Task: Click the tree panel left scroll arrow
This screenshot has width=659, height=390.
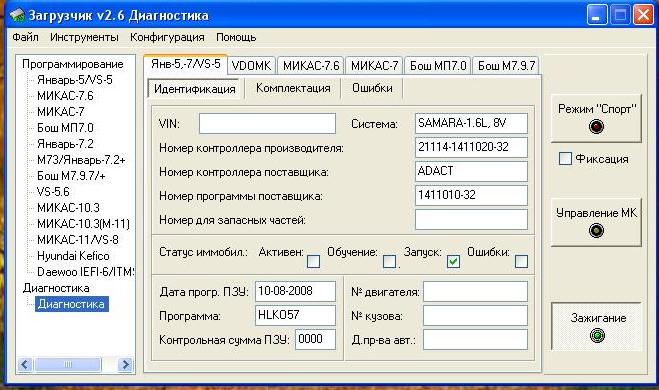Action: tap(24, 364)
